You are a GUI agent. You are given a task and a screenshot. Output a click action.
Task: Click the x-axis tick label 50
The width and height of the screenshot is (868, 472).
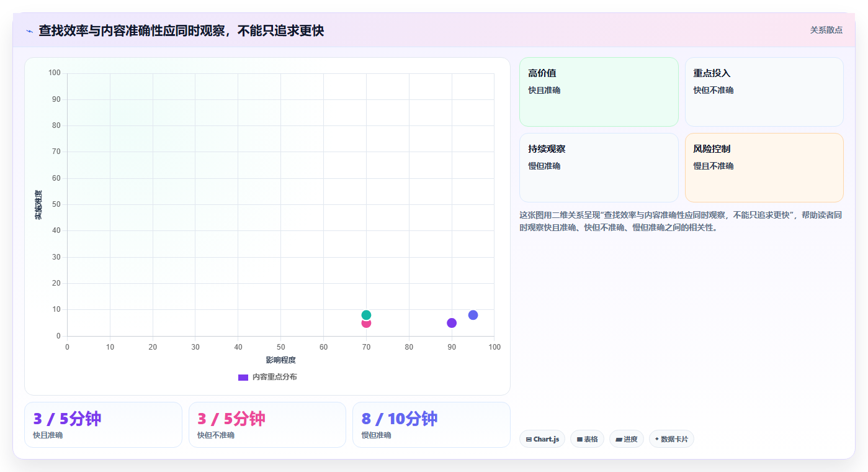[x=280, y=347]
